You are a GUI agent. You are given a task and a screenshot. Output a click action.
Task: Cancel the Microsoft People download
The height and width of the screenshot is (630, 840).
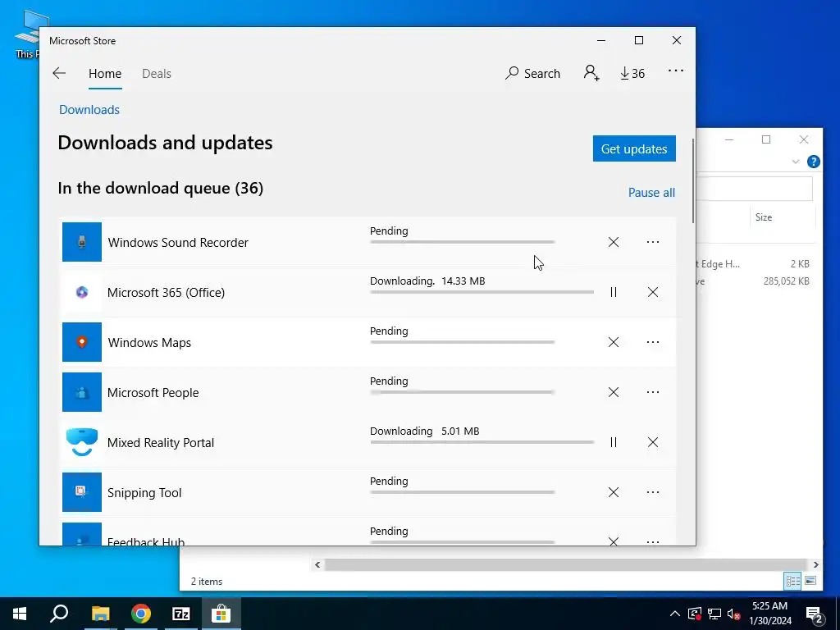(614, 392)
